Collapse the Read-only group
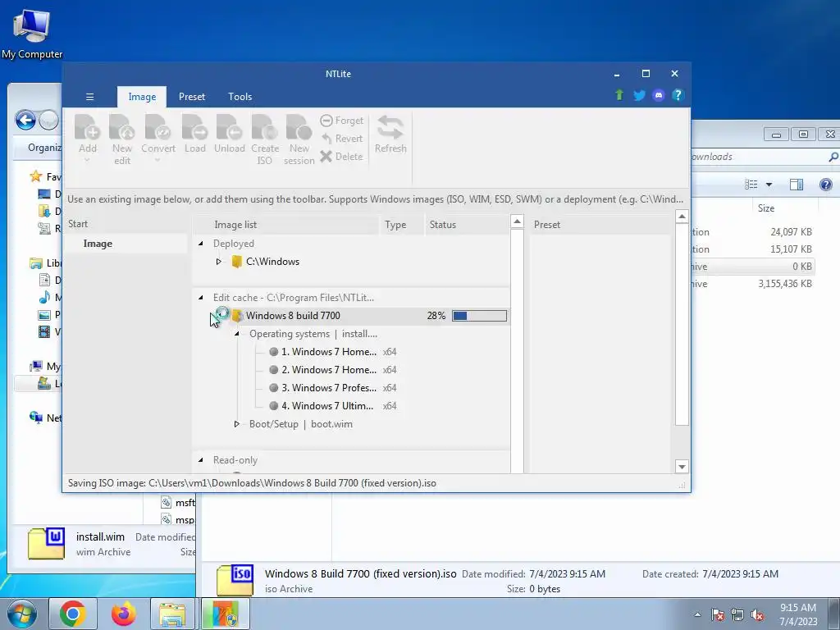The image size is (840, 630). [201, 459]
